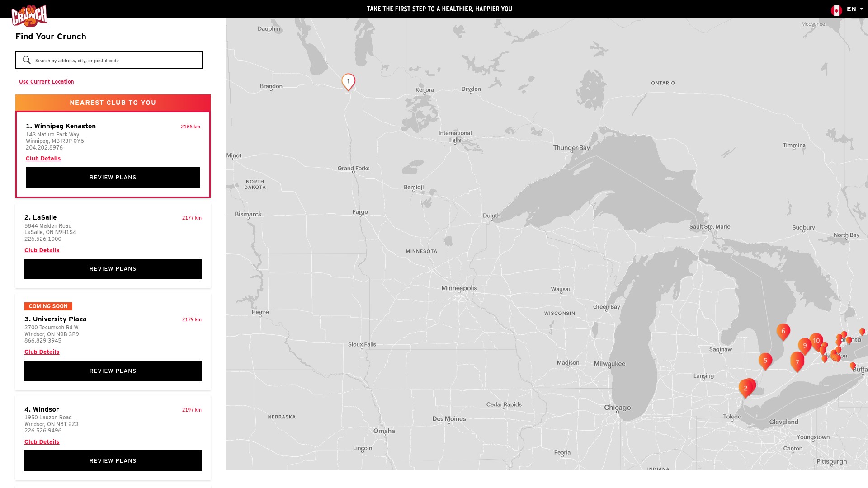Select map pin number 10

click(816, 341)
